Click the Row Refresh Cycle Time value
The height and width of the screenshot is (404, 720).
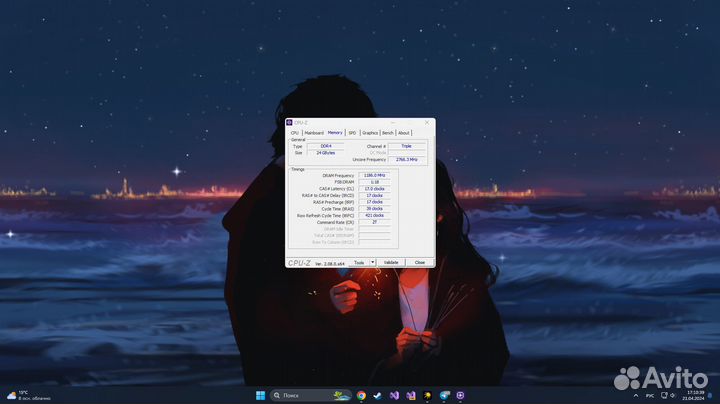point(374,215)
